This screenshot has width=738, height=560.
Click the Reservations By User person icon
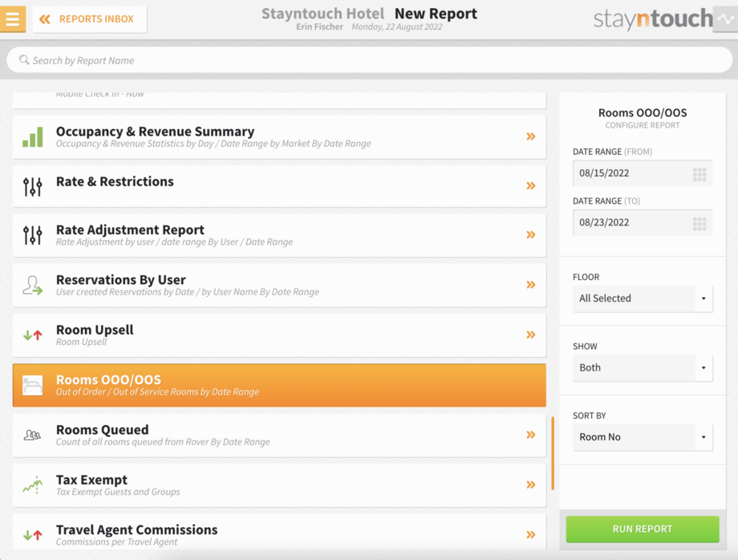(32, 285)
